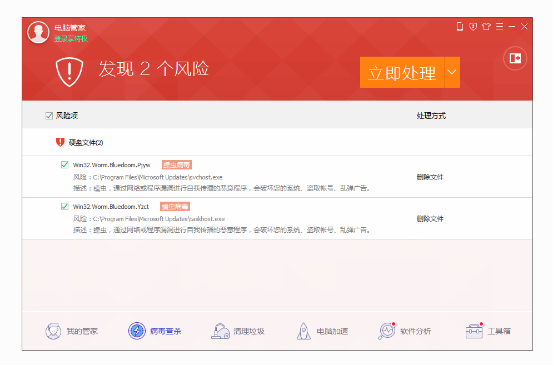Screen dimensions: 554x366
Task: Open the mobile phone icon in title bar
Action: click(460, 26)
